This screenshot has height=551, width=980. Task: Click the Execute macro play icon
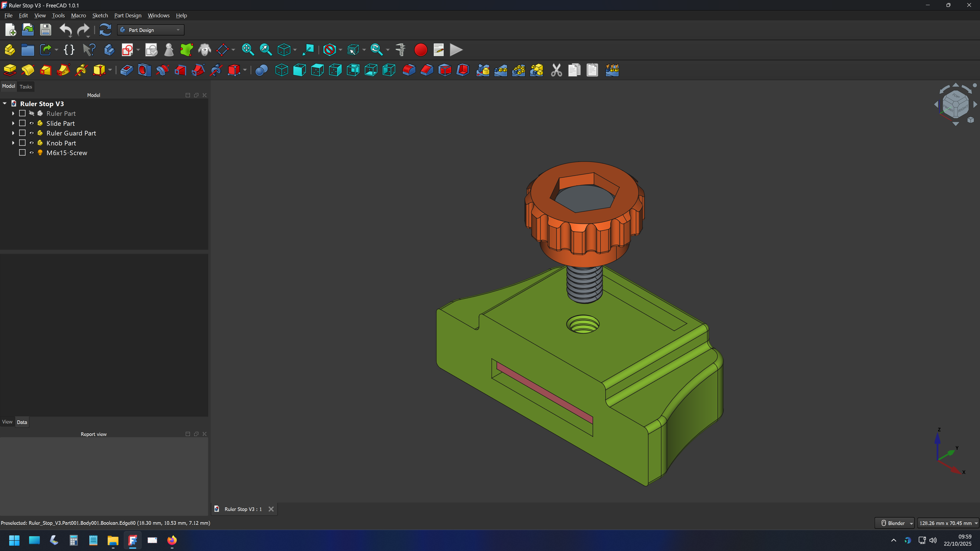click(x=456, y=50)
